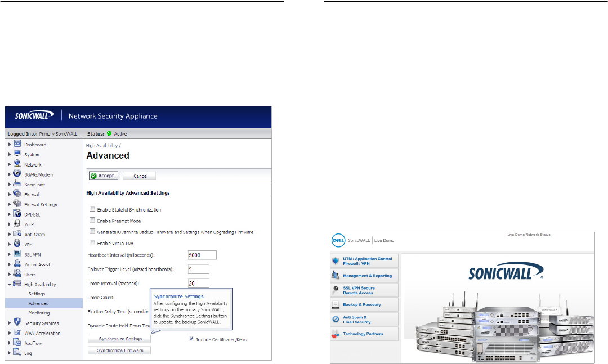Image resolution: width=608 pixels, height=364 pixels.
Task: Click Synchronize Settings button
Action: tap(119, 339)
